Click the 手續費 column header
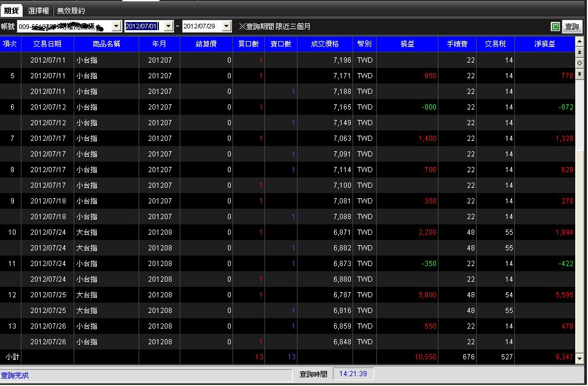588x386 pixels. tap(457, 44)
